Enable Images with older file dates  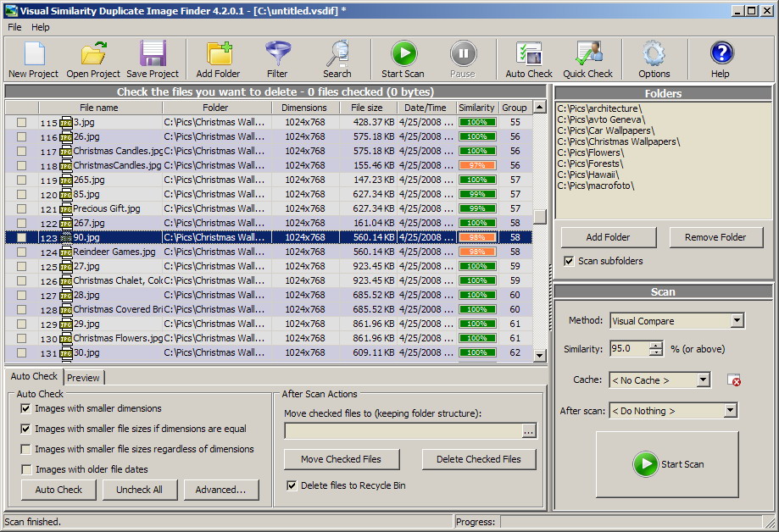[27, 469]
